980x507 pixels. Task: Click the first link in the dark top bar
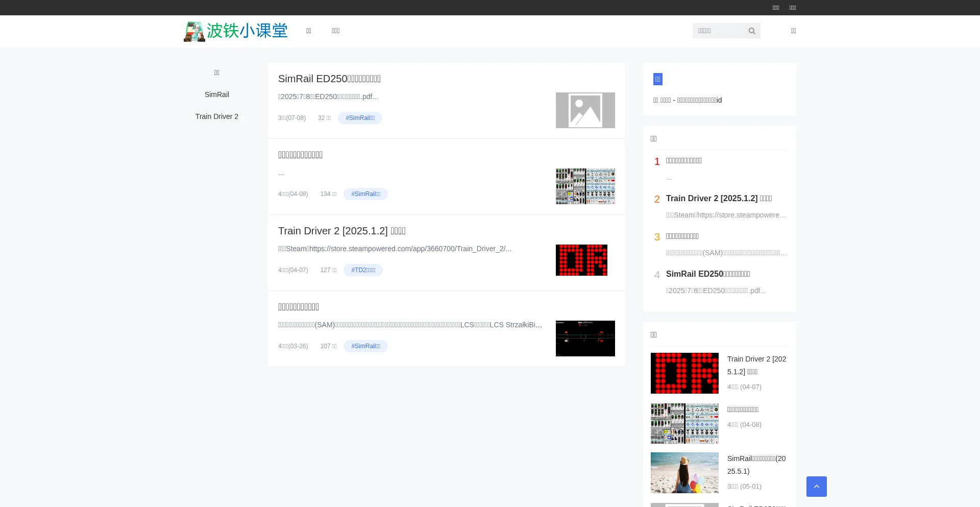pos(776,8)
